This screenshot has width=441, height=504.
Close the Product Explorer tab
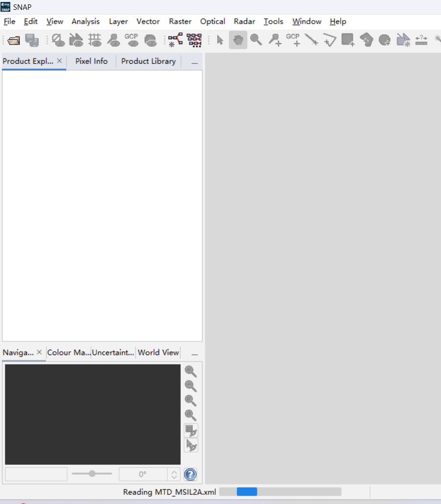click(x=59, y=61)
